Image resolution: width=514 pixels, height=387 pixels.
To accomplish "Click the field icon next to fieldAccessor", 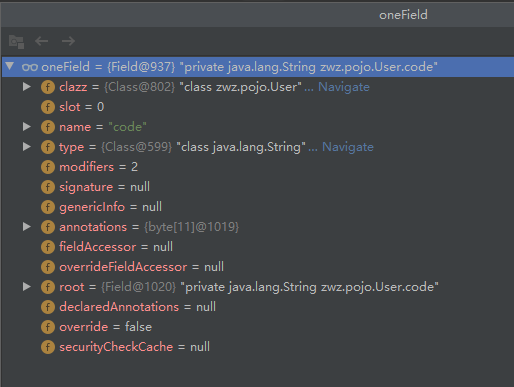I will (x=48, y=247).
